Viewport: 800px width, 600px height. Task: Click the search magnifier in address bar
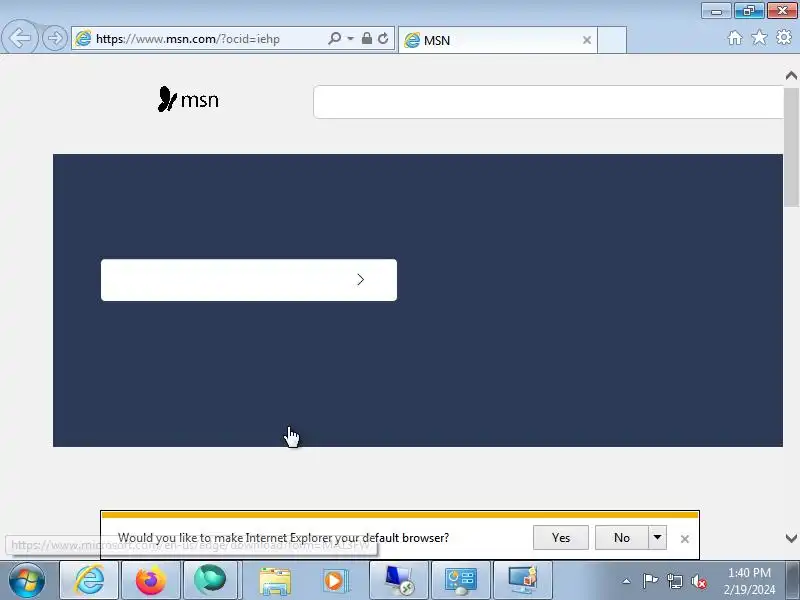(335, 38)
